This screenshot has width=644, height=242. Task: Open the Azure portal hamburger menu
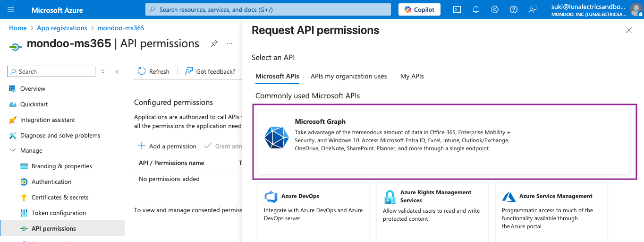click(11, 9)
